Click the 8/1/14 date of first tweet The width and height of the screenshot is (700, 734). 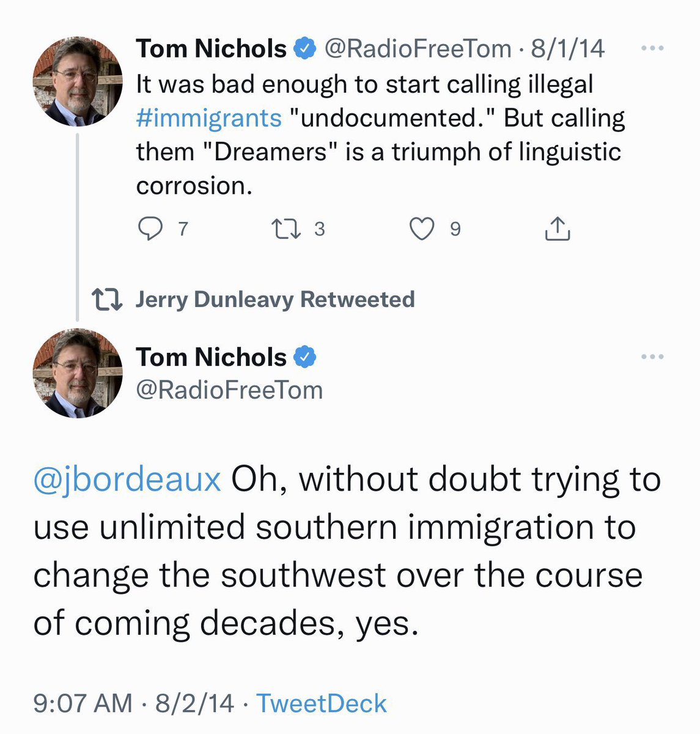(x=567, y=48)
